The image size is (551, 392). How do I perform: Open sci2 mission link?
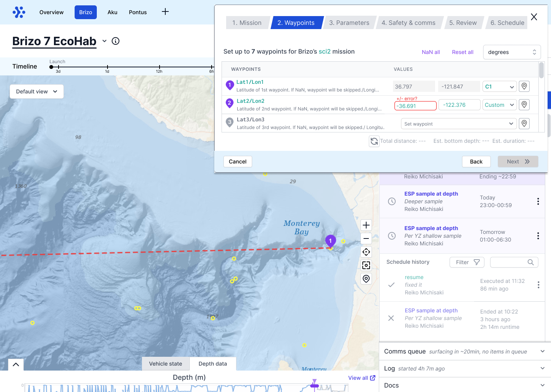[x=324, y=51]
